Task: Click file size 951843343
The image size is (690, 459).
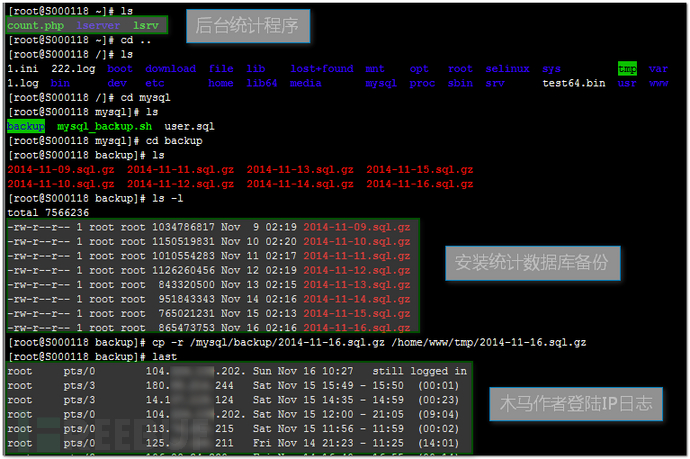Action: click(187, 299)
